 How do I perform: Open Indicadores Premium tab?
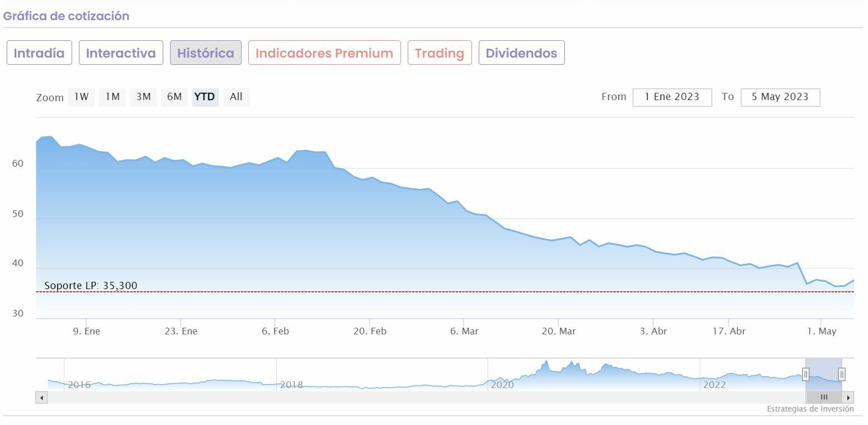pyautogui.click(x=324, y=53)
